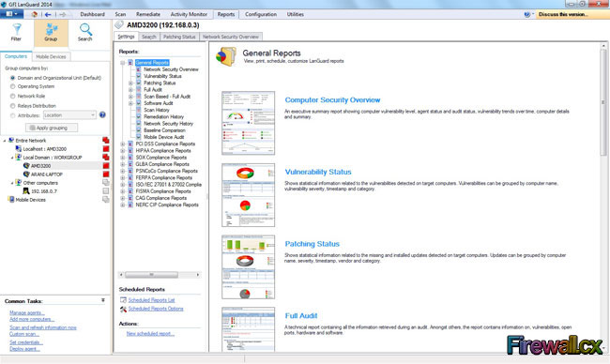Open the Search magnifier icon

point(85,29)
